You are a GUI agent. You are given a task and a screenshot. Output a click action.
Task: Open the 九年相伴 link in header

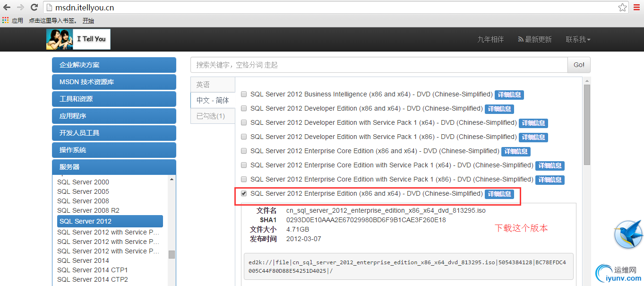[490, 39]
